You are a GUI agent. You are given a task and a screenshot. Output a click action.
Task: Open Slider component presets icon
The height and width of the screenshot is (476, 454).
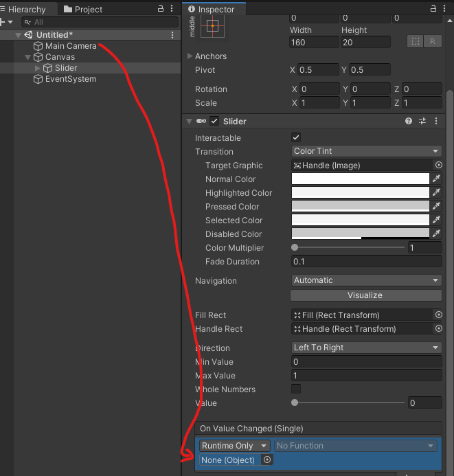tap(422, 121)
